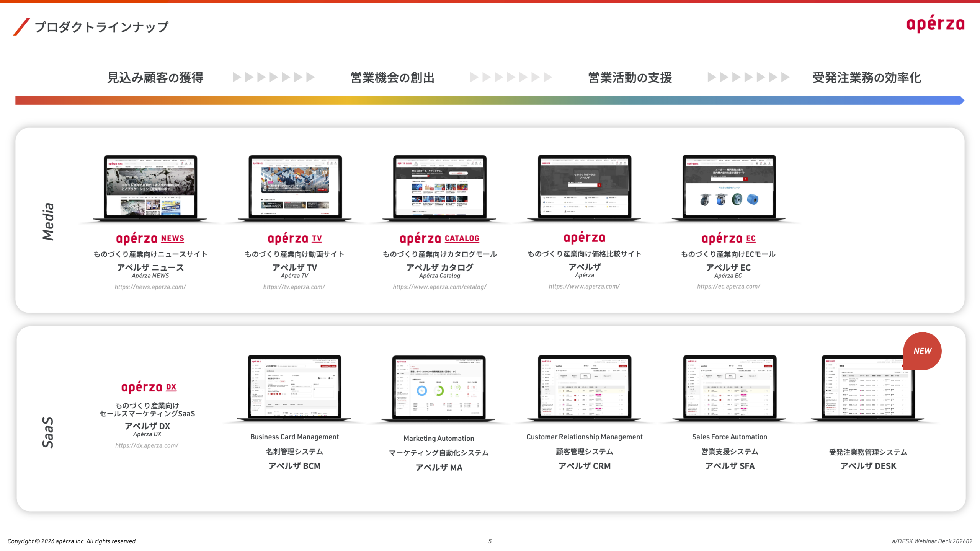Open the Apérza EC laptop screenshot

(x=729, y=187)
